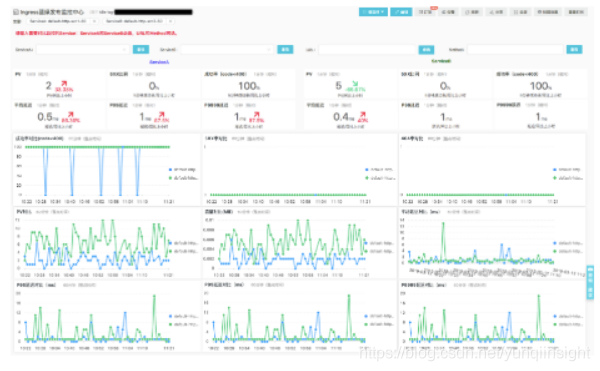Toggle blue series legend in the PV comparison chart
The width and height of the screenshot is (600, 371).
coord(183,243)
